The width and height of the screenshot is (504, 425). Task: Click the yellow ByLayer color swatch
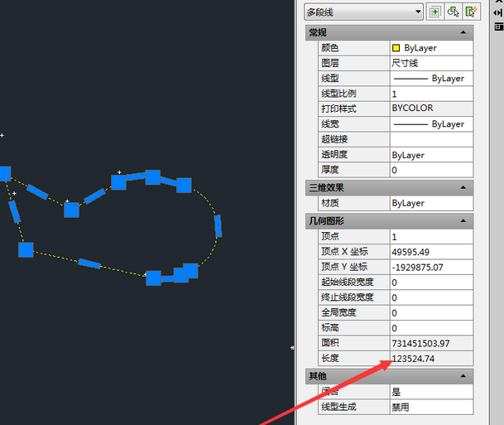[x=396, y=48]
